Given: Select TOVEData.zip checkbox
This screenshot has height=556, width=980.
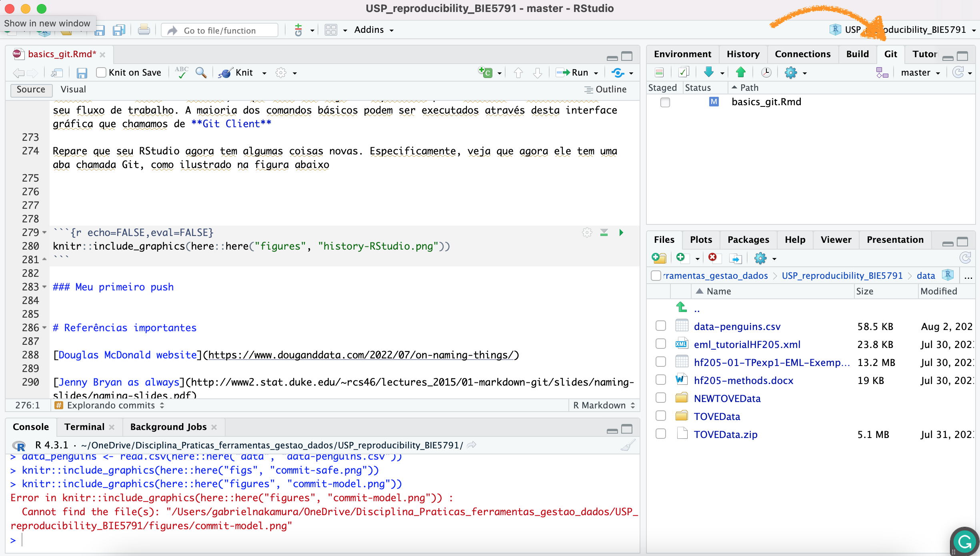Looking at the screenshot, I should 661,434.
